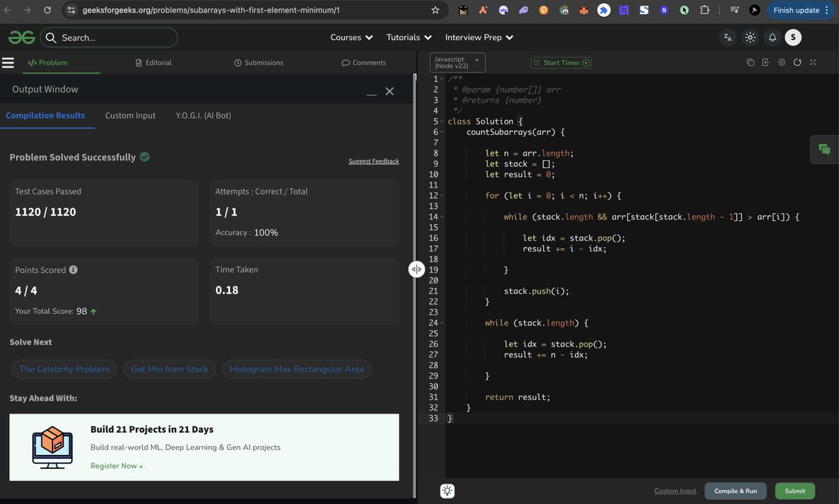Toggle light/dark theme sun icon
The height and width of the screenshot is (504, 839).
(x=750, y=38)
